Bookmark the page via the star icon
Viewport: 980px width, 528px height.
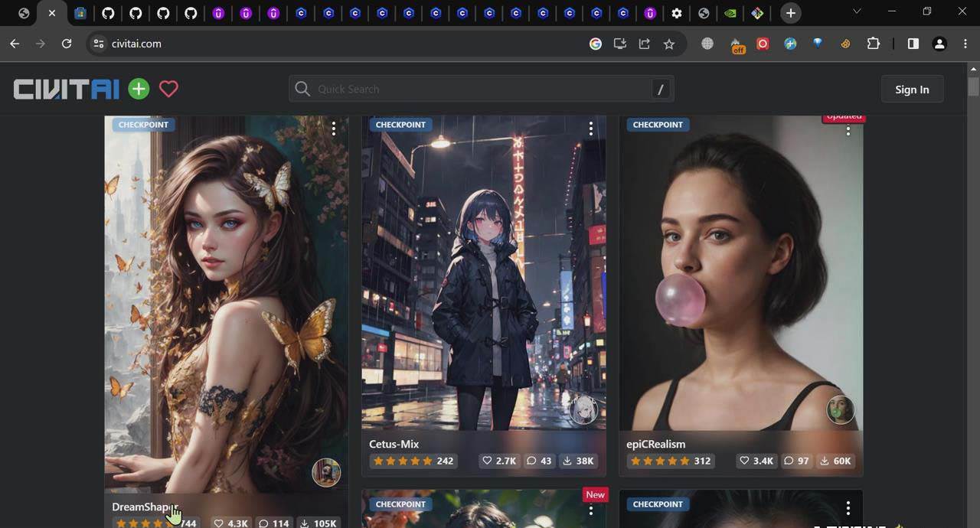(669, 44)
